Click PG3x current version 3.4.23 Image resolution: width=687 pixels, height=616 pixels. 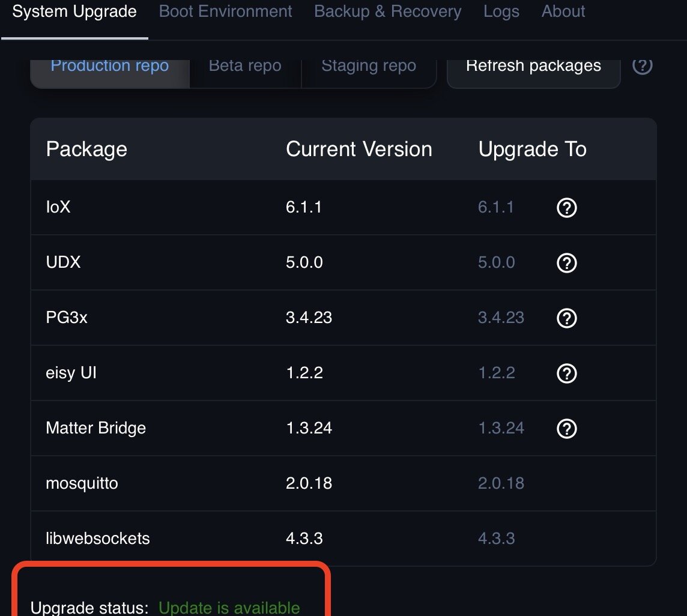click(309, 317)
